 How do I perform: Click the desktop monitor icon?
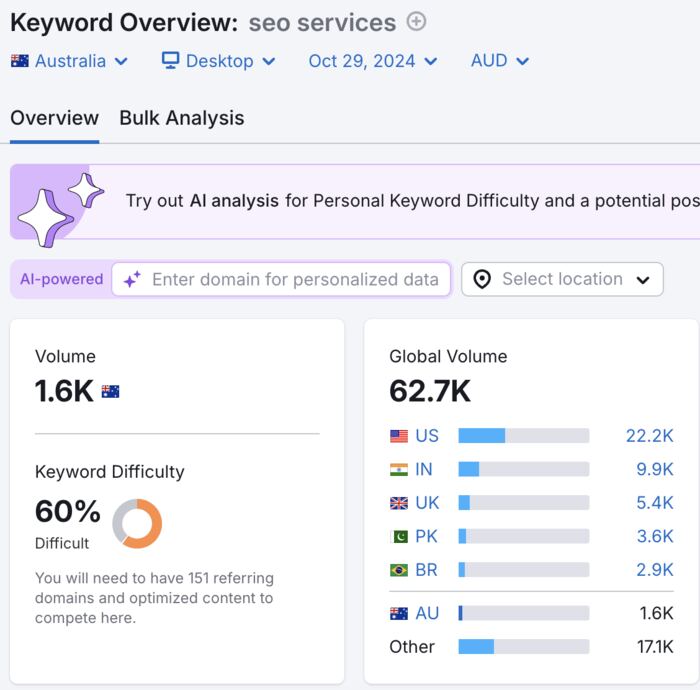pyautogui.click(x=171, y=61)
